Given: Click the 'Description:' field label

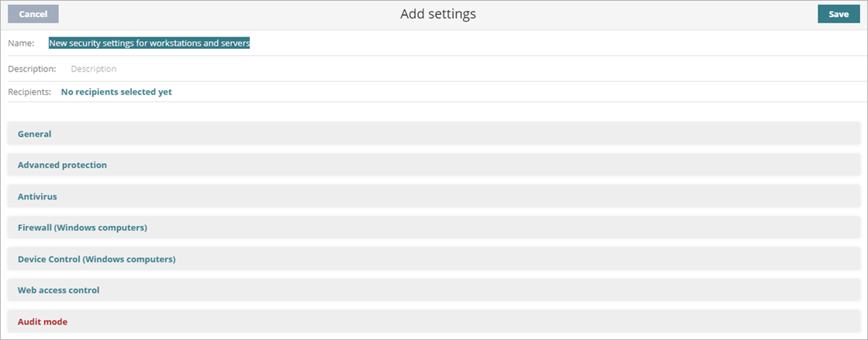Looking at the screenshot, I should (x=32, y=68).
